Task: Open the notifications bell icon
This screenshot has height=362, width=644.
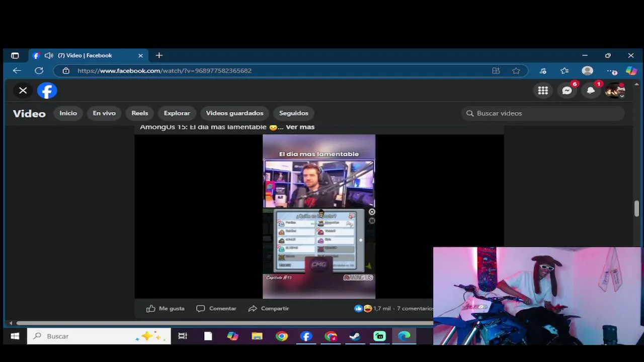Action: (x=591, y=90)
